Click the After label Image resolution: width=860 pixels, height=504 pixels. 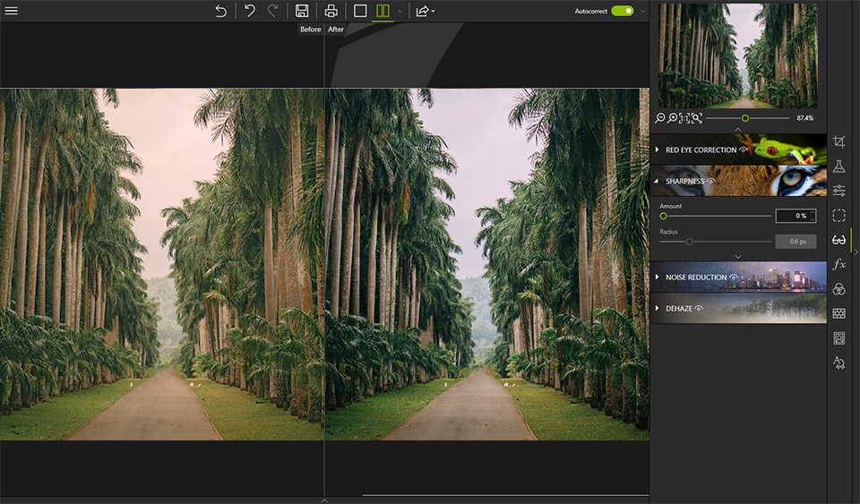[336, 30]
